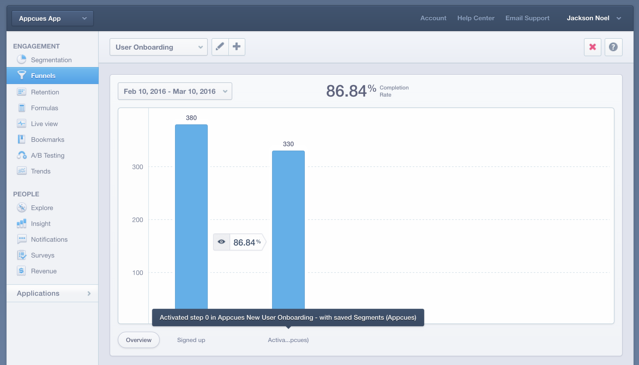Click the Insight bar chart icon
639x365 pixels.
click(22, 223)
